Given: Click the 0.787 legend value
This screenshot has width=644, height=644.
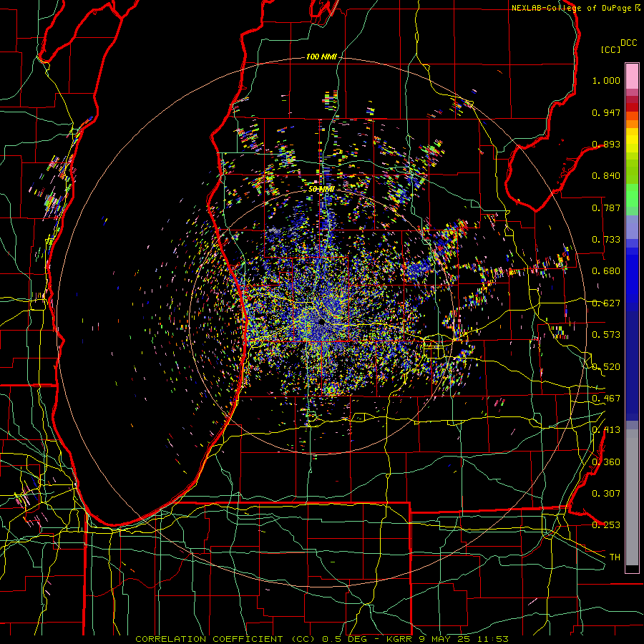Looking at the screenshot, I should click(606, 208).
